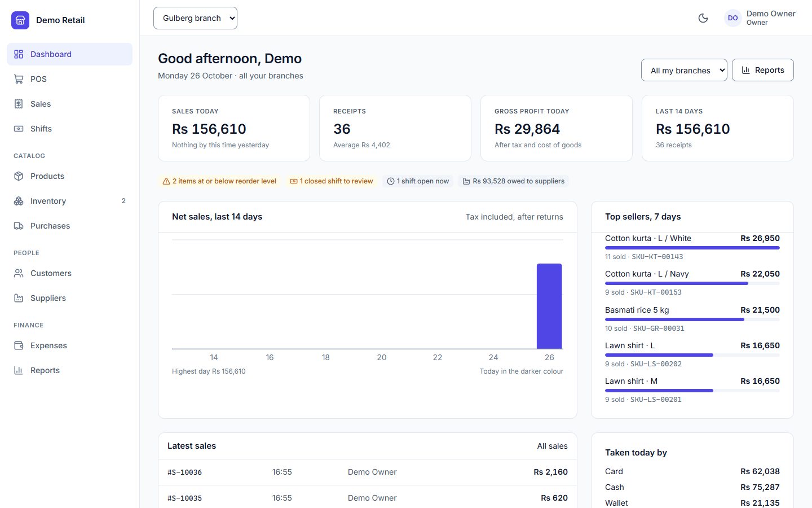Open Customers under People
The height and width of the screenshot is (508, 812).
[x=69, y=273]
